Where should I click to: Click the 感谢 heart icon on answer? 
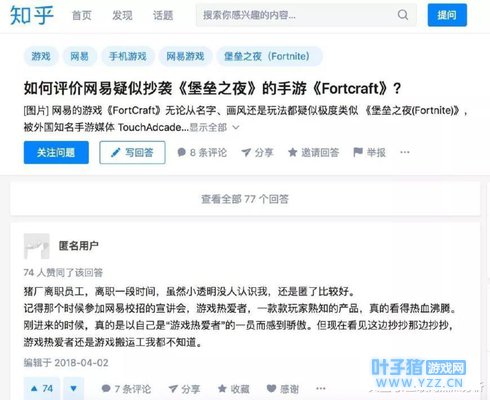click(272, 388)
